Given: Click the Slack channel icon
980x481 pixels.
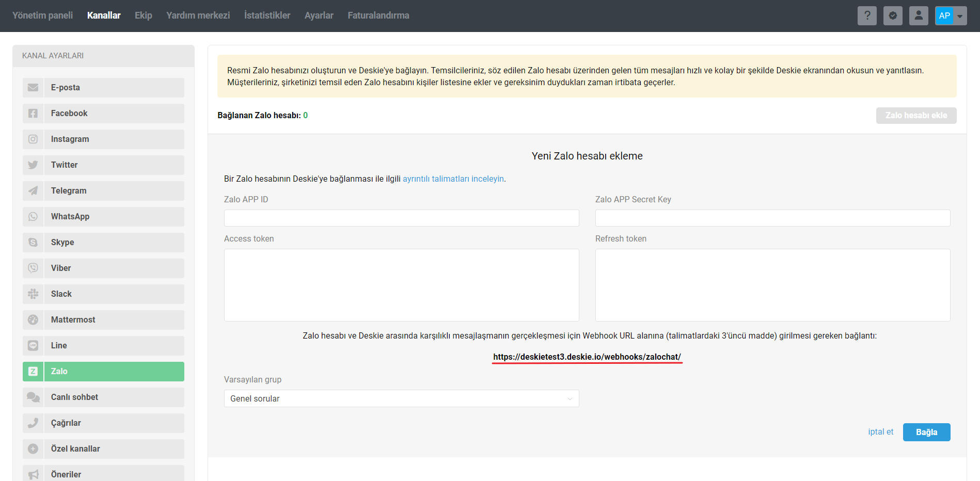Looking at the screenshot, I should pos(33,294).
